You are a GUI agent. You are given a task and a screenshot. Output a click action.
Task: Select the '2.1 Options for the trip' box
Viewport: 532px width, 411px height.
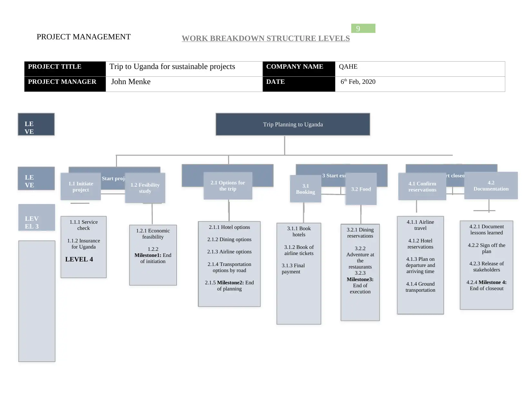coord(228,186)
